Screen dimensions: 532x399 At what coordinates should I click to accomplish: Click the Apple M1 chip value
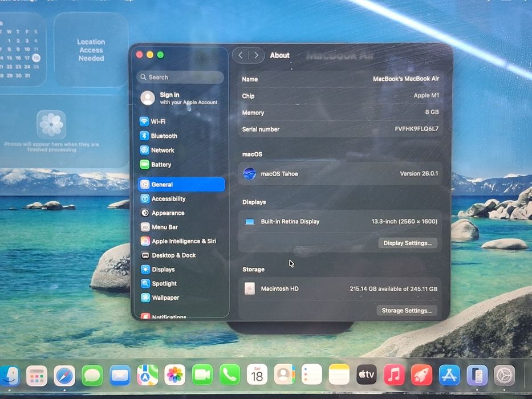coord(426,95)
